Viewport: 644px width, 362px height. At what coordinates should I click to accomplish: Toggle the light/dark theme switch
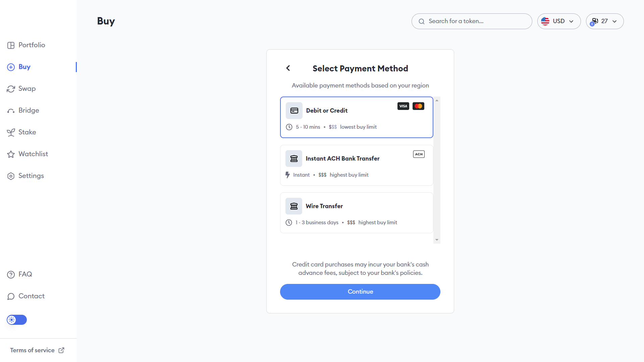click(17, 320)
